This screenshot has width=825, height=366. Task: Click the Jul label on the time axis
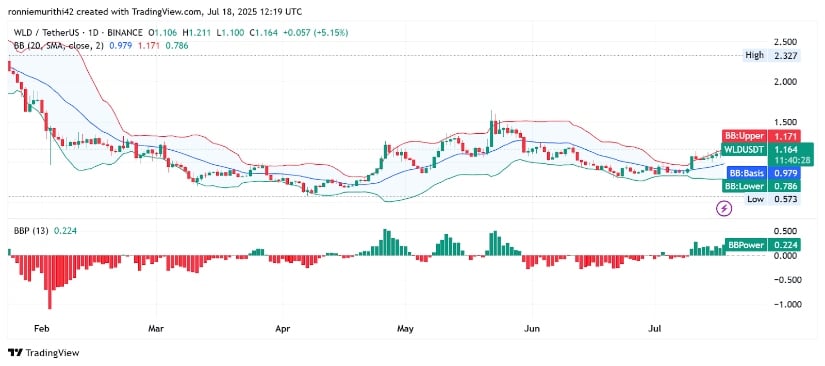tap(655, 330)
